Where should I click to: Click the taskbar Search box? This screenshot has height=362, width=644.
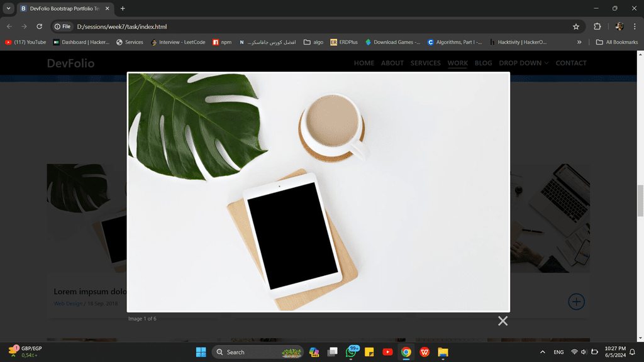[x=257, y=352]
